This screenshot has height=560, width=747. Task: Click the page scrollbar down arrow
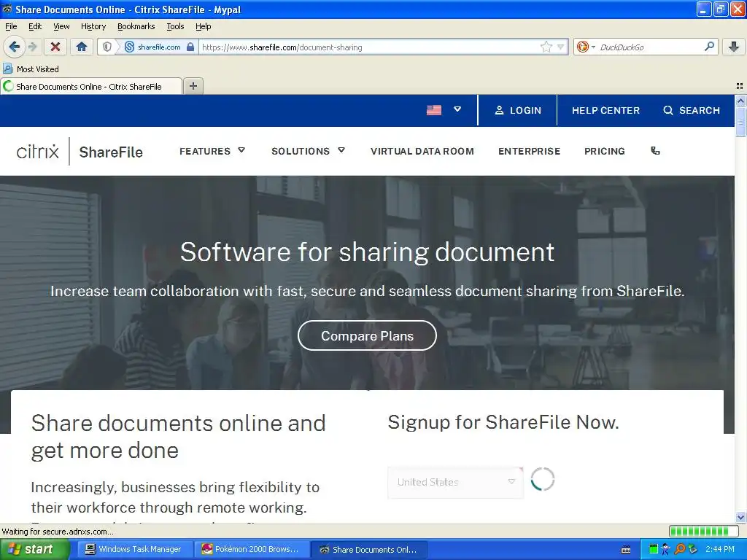coord(740,517)
